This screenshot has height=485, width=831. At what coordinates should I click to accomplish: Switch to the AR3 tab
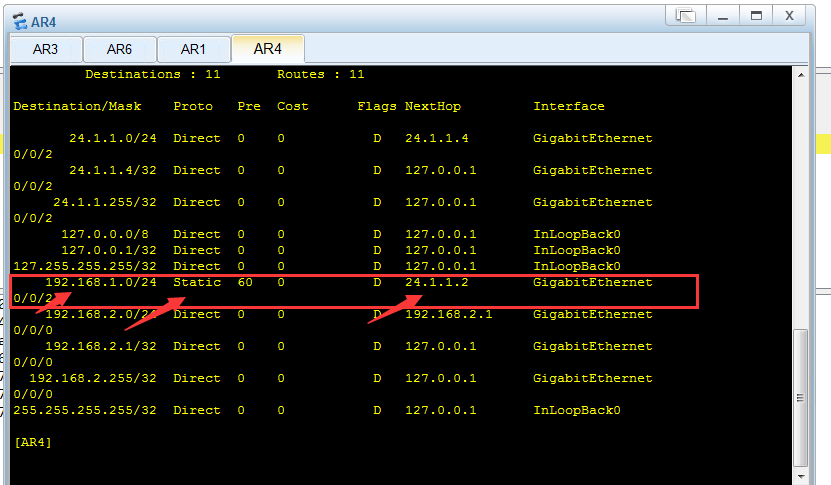point(46,49)
